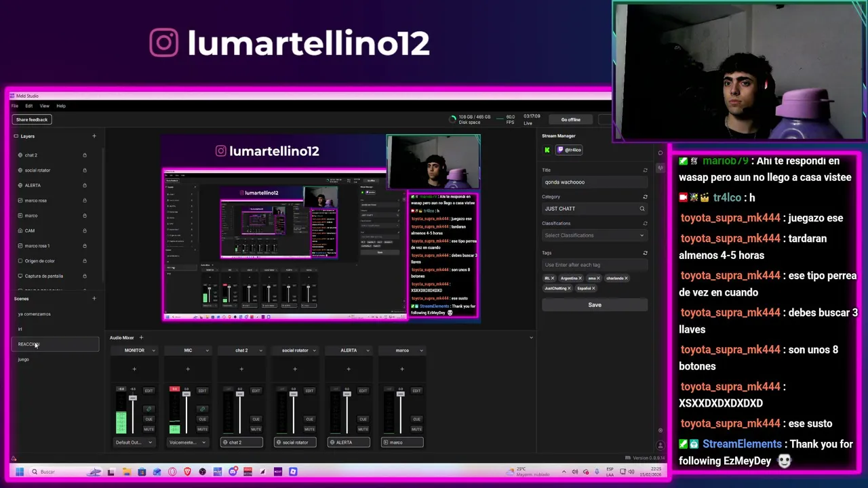Click the link icon on the MONITOR channel
Viewport: 868px width, 488px height.
(149, 409)
